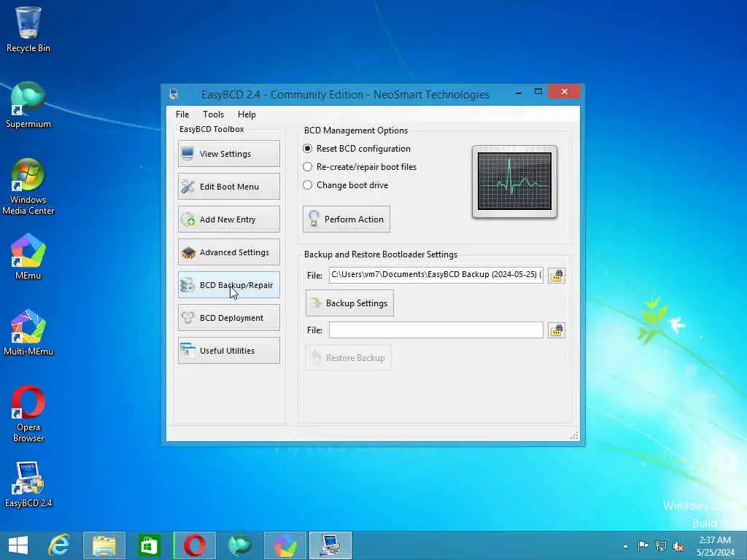Browse for the backup destination file
This screenshot has width=747, height=560.
click(x=557, y=275)
